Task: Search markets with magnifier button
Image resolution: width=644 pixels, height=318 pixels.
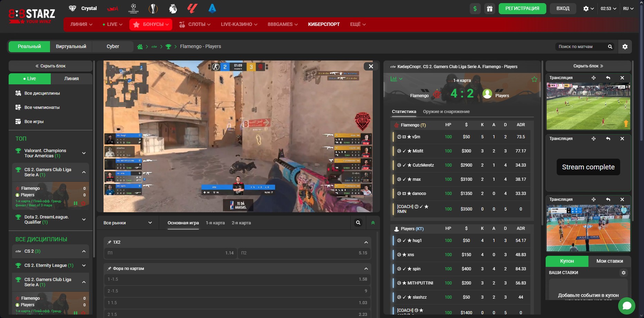Action: click(x=358, y=223)
